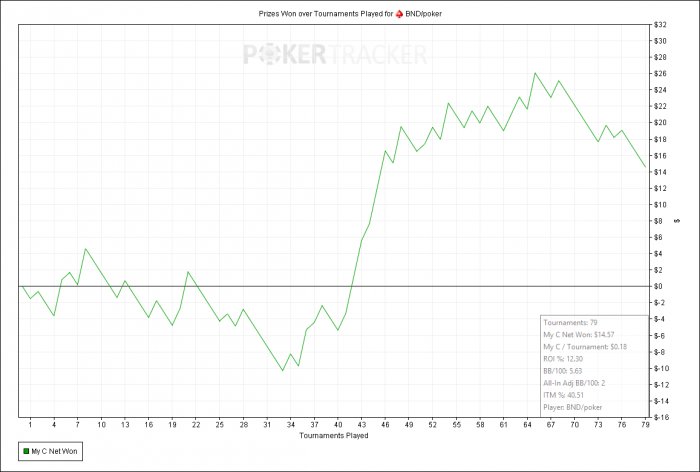Screen dimensions: 700x472
Task: Click the '$' y-axis title
Action: pyautogui.click(x=678, y=221)
